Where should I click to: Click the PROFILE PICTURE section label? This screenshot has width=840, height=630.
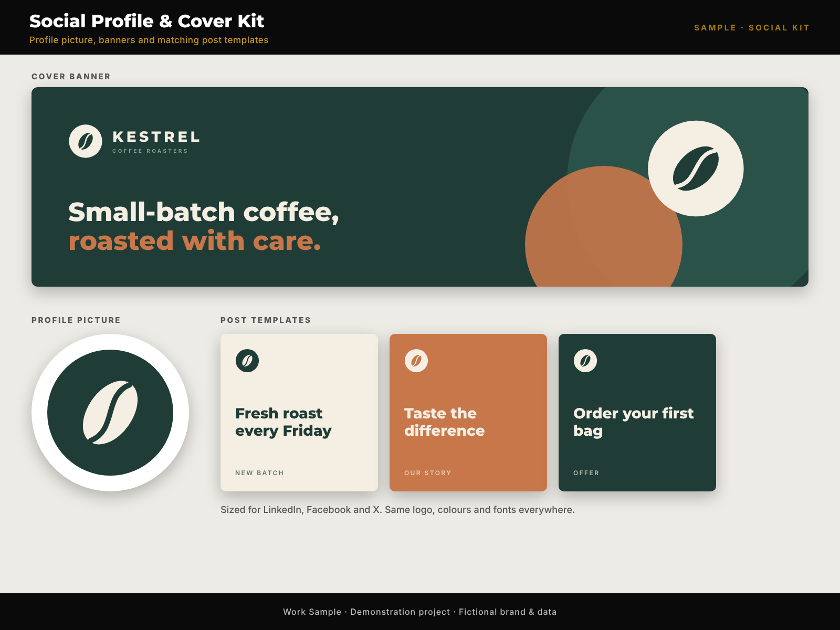[x=76, y=320]
